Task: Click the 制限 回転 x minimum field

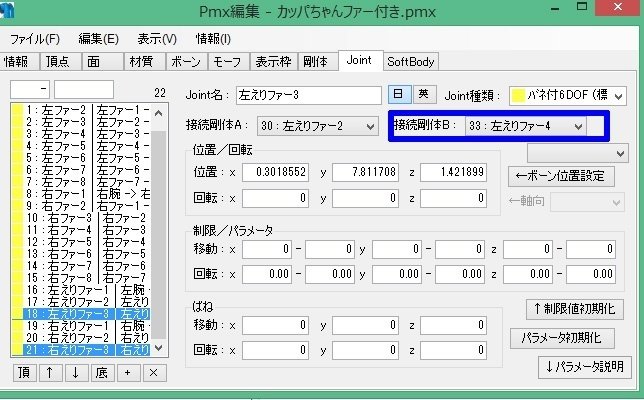Action: [x=267, y=274]
